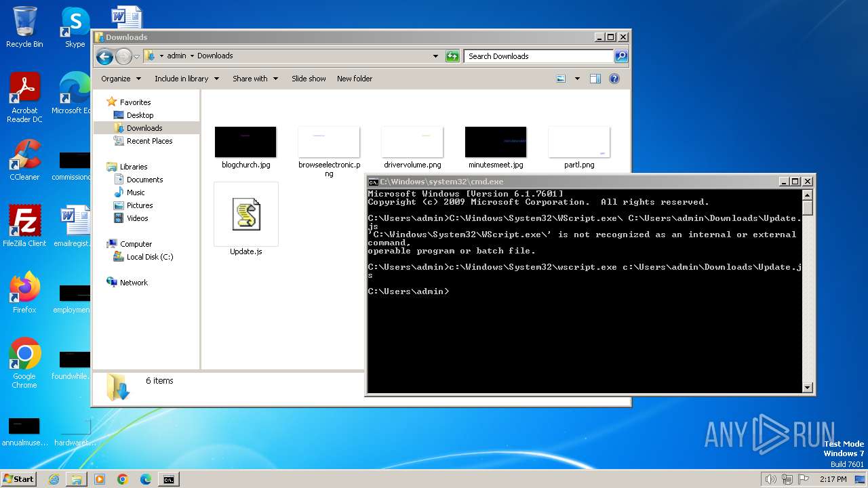Click the Back button in Explorer
Screen dimensions: 868x488
[x=104, y=56]
